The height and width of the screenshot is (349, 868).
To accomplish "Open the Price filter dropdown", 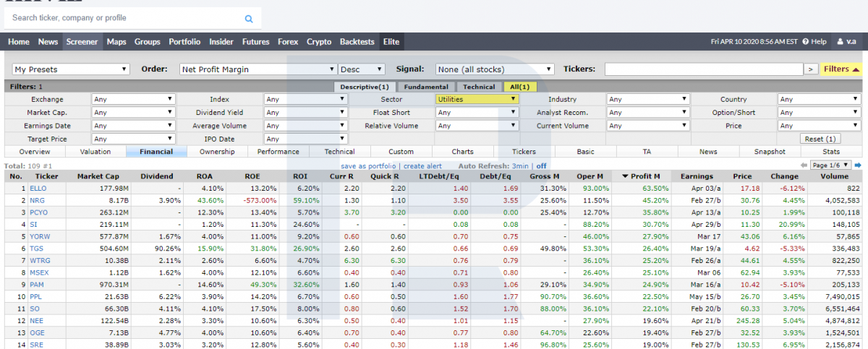I will (x=820, y=126).
